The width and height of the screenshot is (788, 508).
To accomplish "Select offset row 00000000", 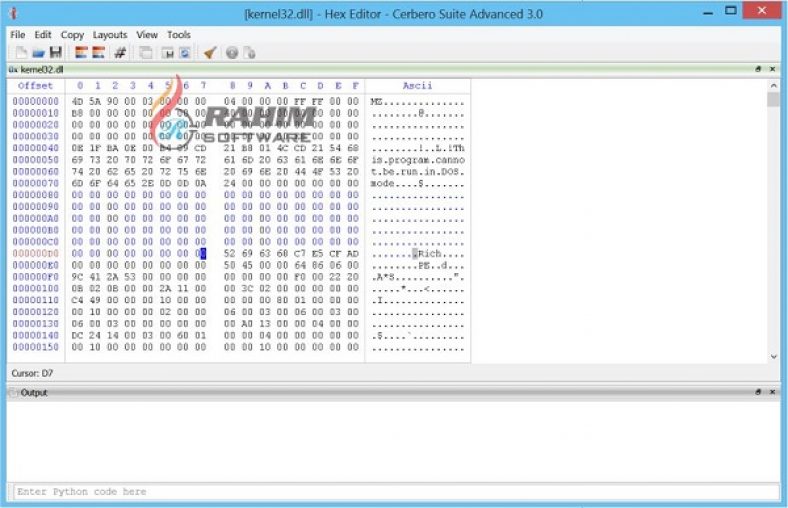I will pos(35,101).
